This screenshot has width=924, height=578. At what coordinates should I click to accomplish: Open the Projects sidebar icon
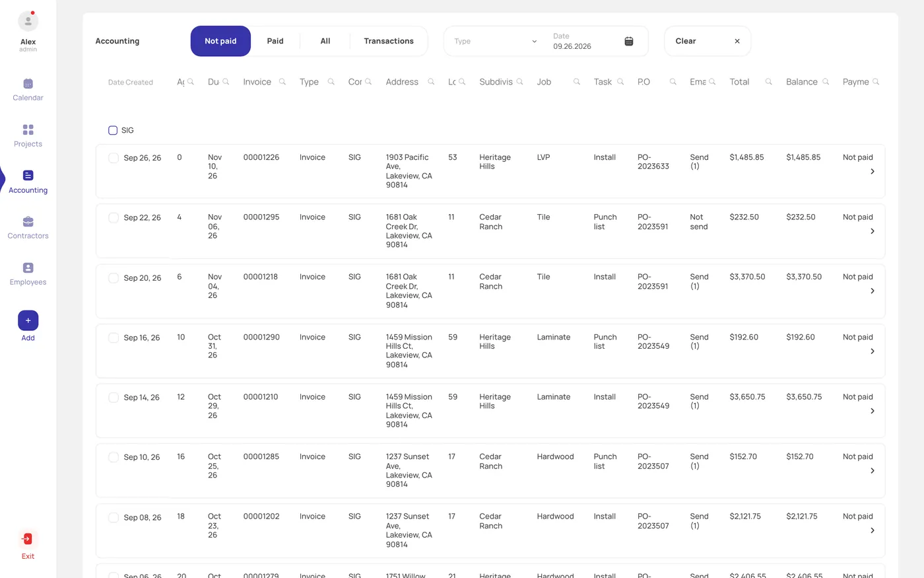tap(28, 129)
